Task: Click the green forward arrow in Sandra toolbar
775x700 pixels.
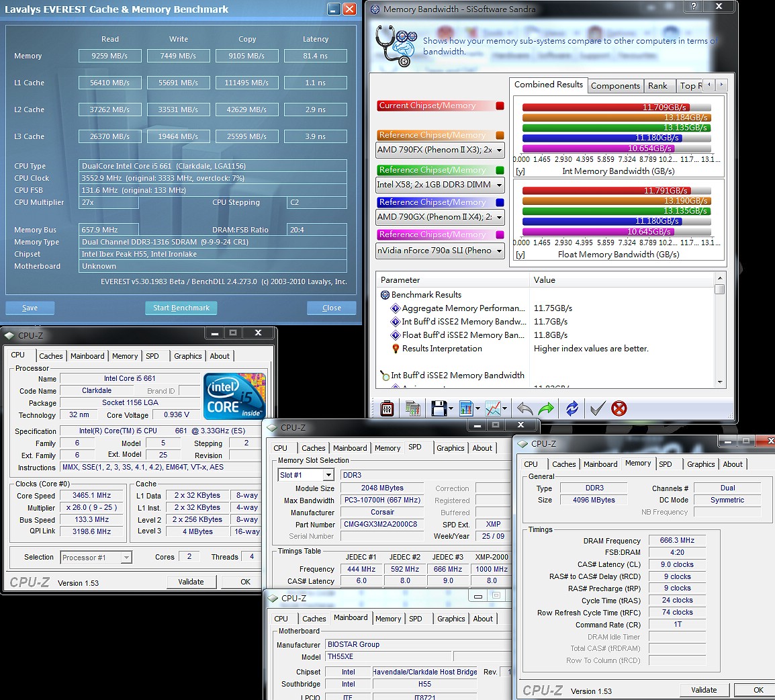Action: pos(546,409)
